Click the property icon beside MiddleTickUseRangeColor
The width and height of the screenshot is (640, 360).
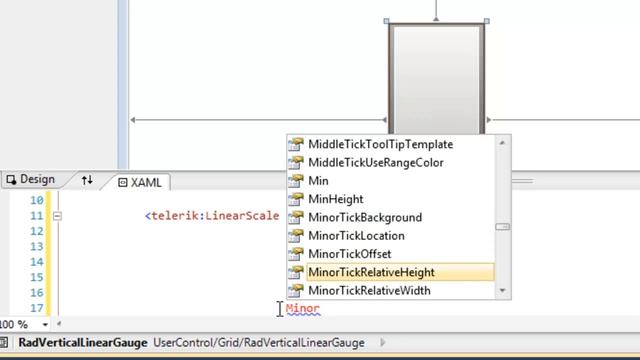[x=296, y=162]
